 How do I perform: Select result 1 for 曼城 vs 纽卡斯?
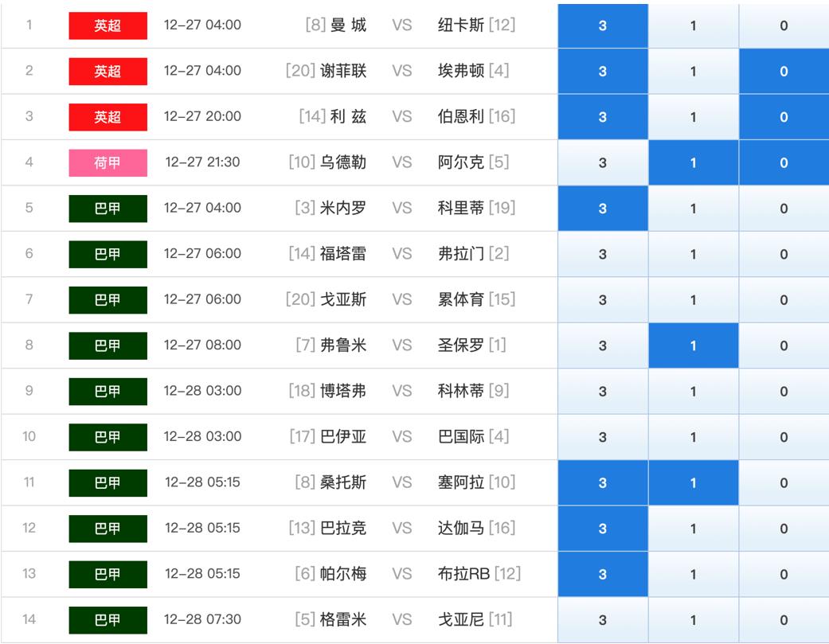pos(693,25)
